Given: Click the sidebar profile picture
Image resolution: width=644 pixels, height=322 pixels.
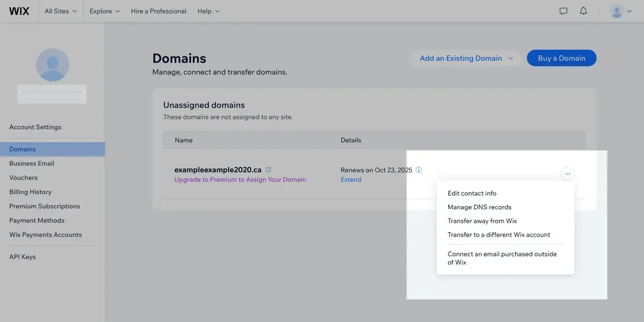Looking at the screenshot, I should pos(52,65).
